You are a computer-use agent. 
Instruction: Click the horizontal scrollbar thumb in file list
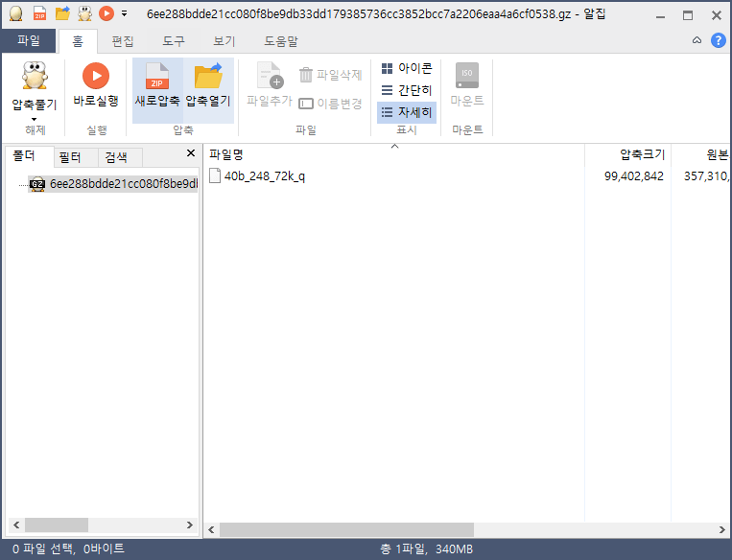point(346,529)
